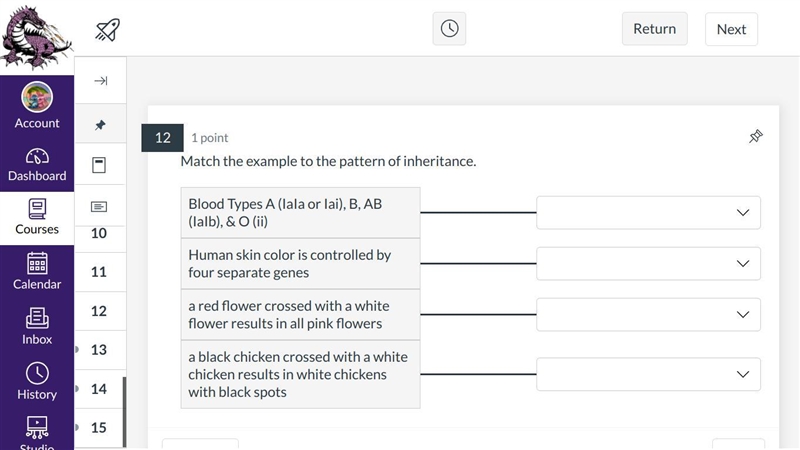This screenshot has width=800, height=450.
Task: Go to Next question button
Action: 731,29
